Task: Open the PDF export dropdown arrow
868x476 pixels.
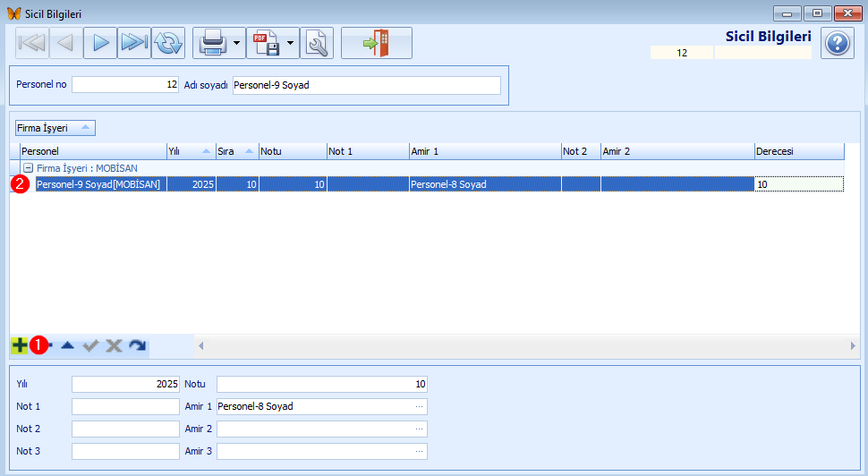Action: click(291, 43)
